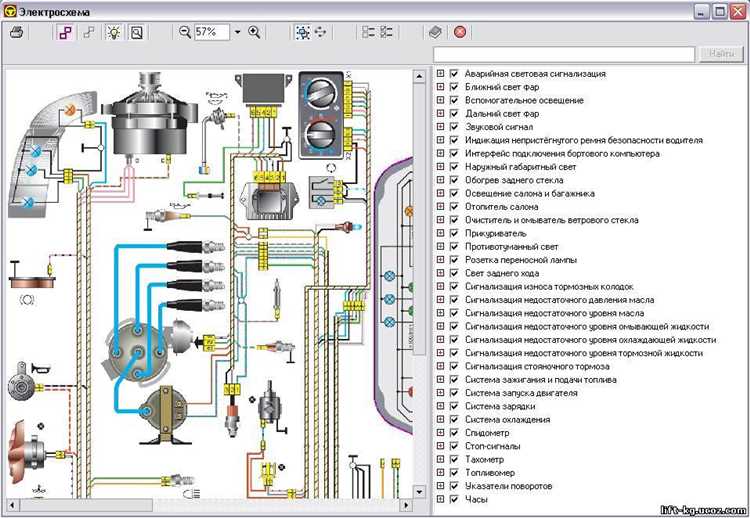Click diagram vertical scrollbar up arrow
Image resolution: width=750 pixels, height=518 pixels.
[419, 76]
